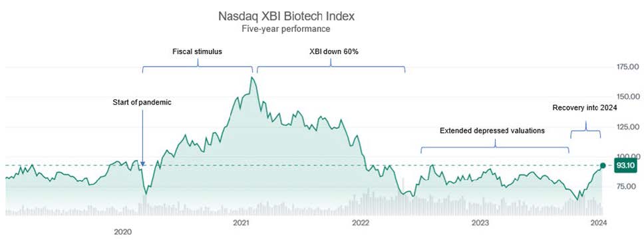
Task: Click the 150.00 price axis label
Action: click(x=627, y=96)
